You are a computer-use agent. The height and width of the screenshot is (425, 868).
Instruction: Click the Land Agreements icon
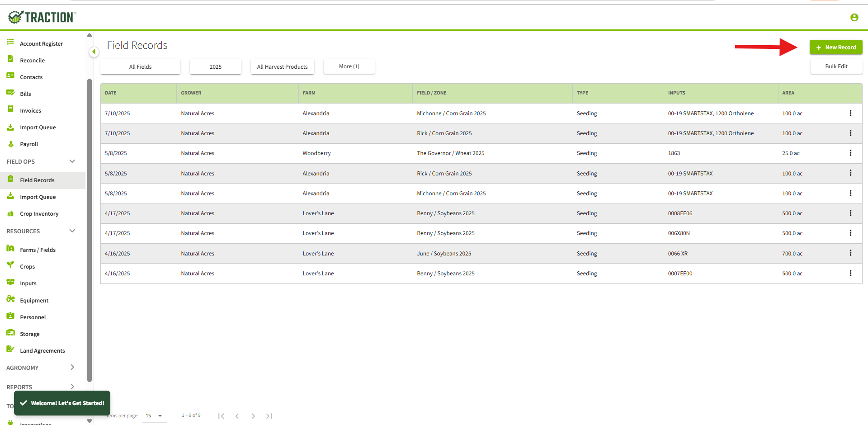10,349
